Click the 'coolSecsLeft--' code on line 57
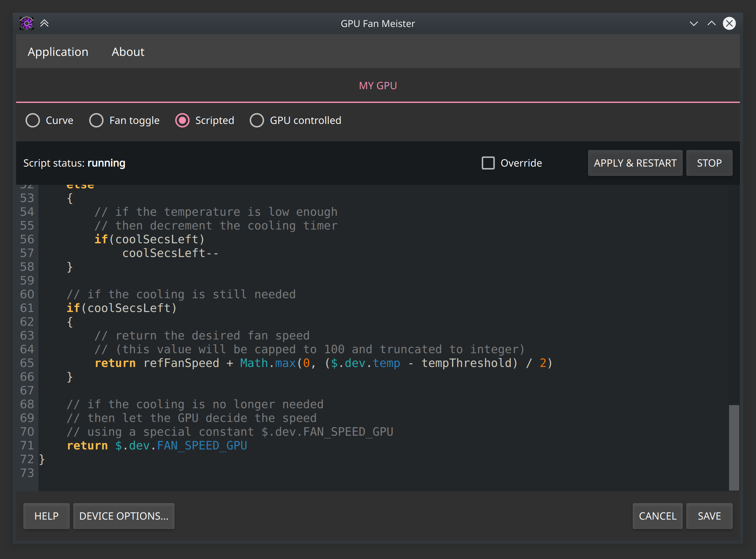Viewport: 756px width, 559px height. click(x=171, y=253)
